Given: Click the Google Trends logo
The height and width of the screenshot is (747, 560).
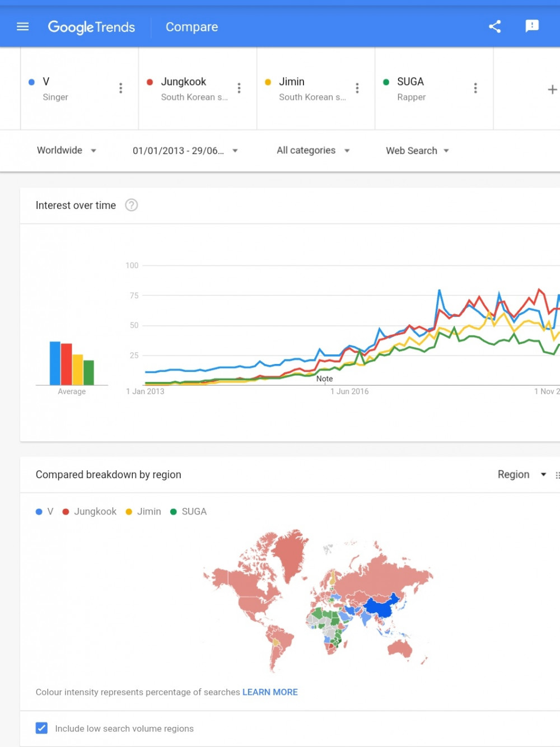Looking at the screenshot, I should (91, 27).
